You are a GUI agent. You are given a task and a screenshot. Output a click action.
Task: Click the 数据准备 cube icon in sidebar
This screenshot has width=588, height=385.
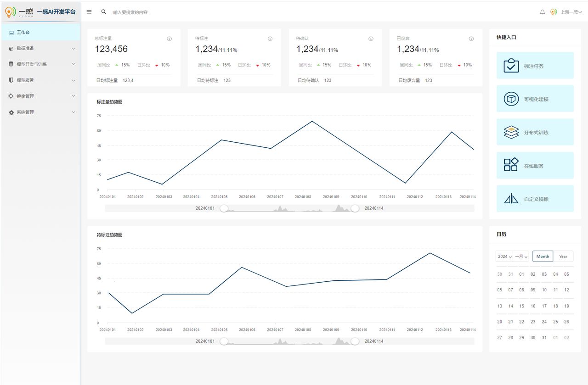click(11, 48)
